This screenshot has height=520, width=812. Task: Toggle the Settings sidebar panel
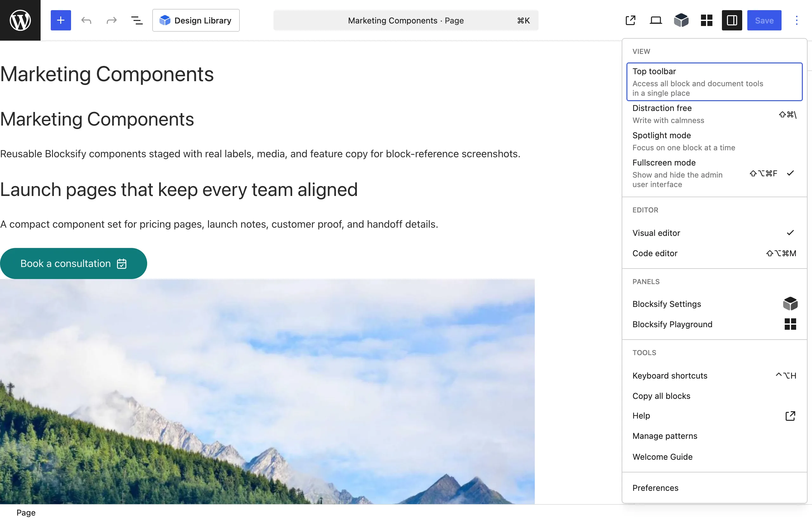click(x=732, y=20)
